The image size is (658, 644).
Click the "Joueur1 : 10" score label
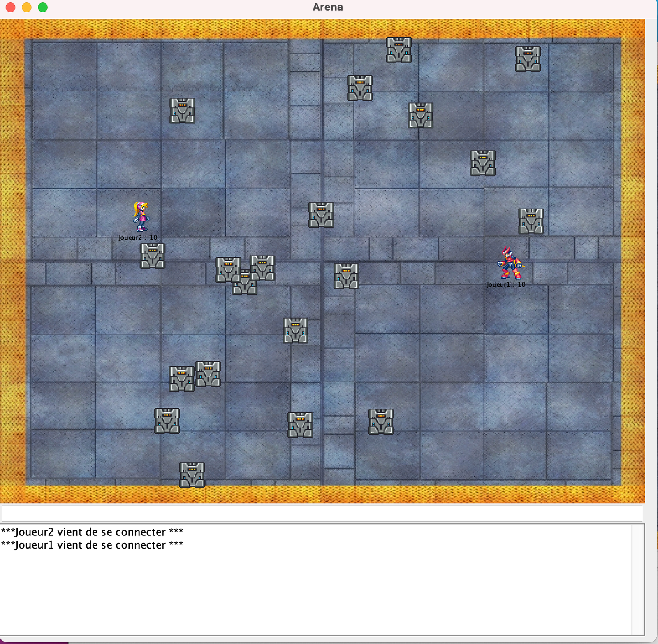point(506,285)
